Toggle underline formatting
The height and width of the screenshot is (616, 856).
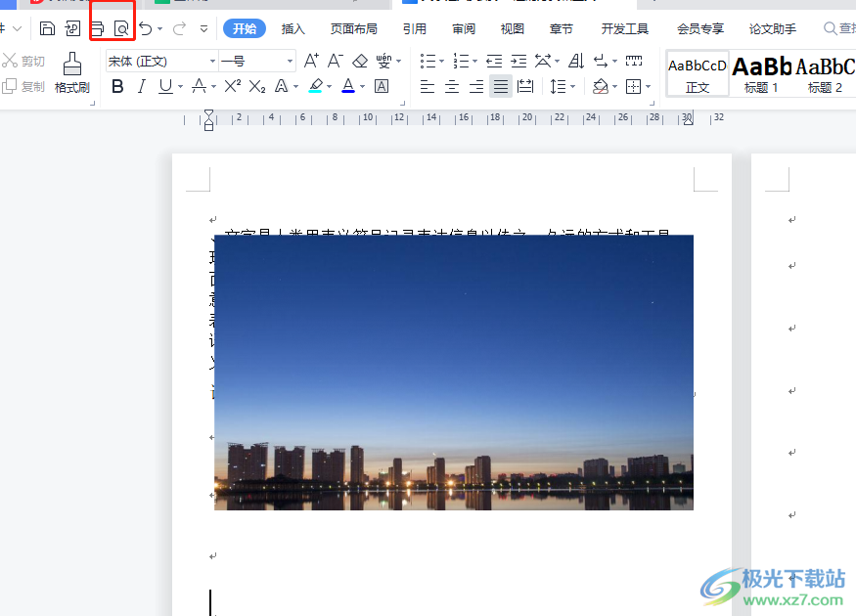point(165,86)
